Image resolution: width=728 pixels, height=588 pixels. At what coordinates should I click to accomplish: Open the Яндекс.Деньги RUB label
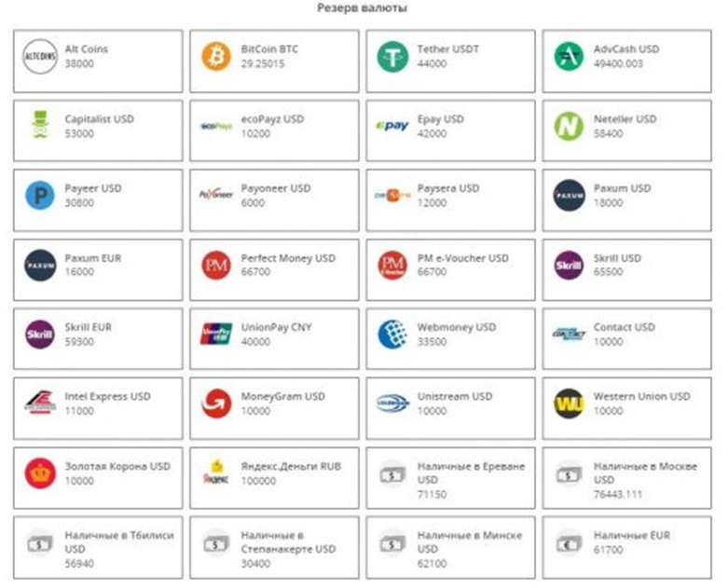click(289, 466)
